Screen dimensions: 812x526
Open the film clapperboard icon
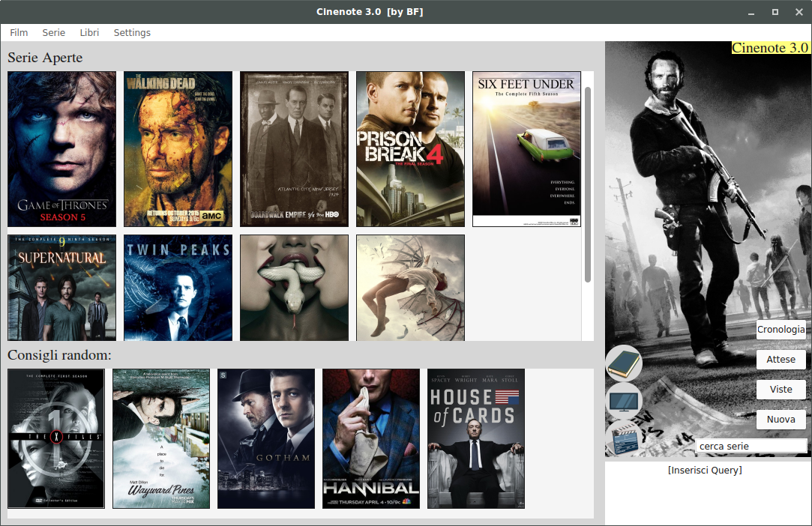[x=624, y=438]
